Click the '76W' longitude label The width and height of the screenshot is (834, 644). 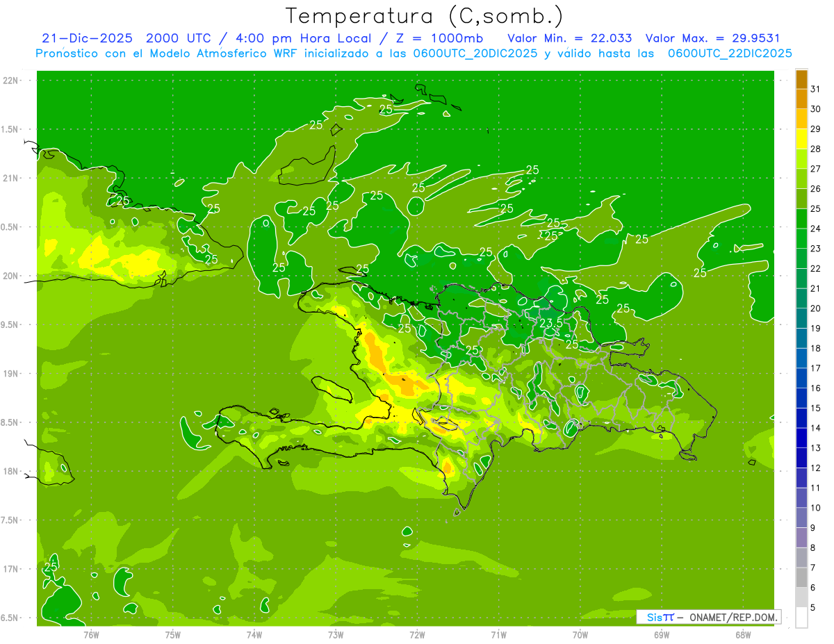pyautogui.click(x=91, y=635)
